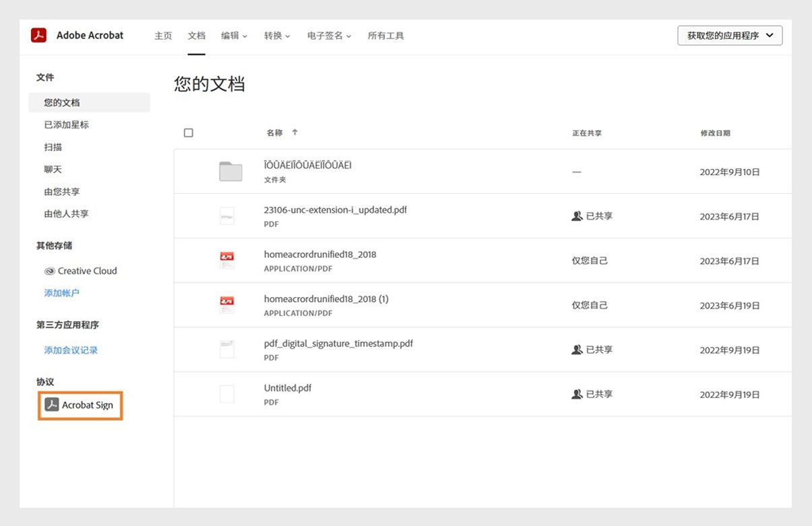This screenshot has width=812, height=526.
Task: Expand the 电子签名 dropdown
Action: pyautogui.click(x=328, y=36)
